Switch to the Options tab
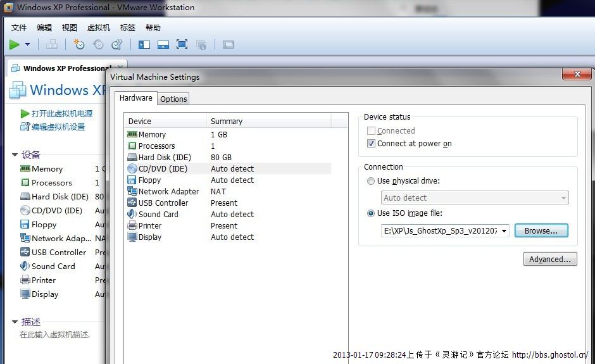This screenshot has height=364, width=595. pos(173,99)
